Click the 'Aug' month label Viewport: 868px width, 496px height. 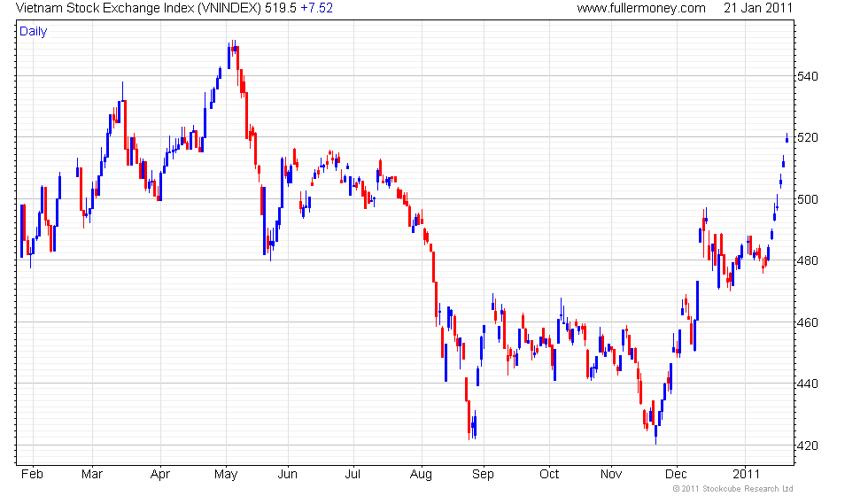421,475
